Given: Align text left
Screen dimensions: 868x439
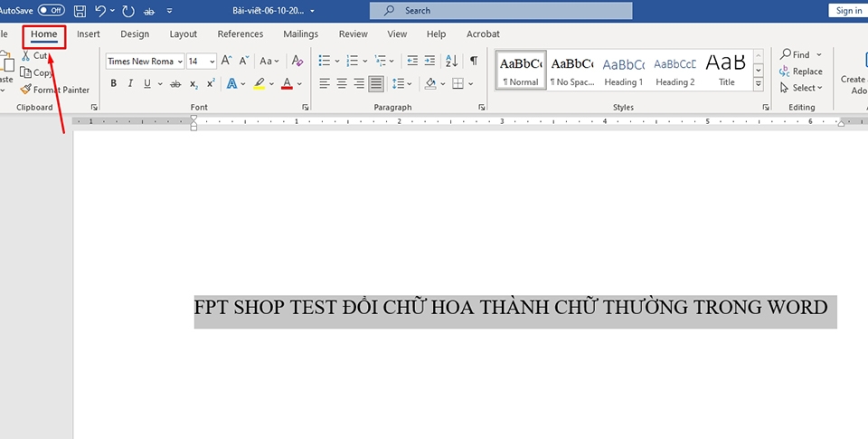Looking at the screenshot, I should click(x=325, y=83).
